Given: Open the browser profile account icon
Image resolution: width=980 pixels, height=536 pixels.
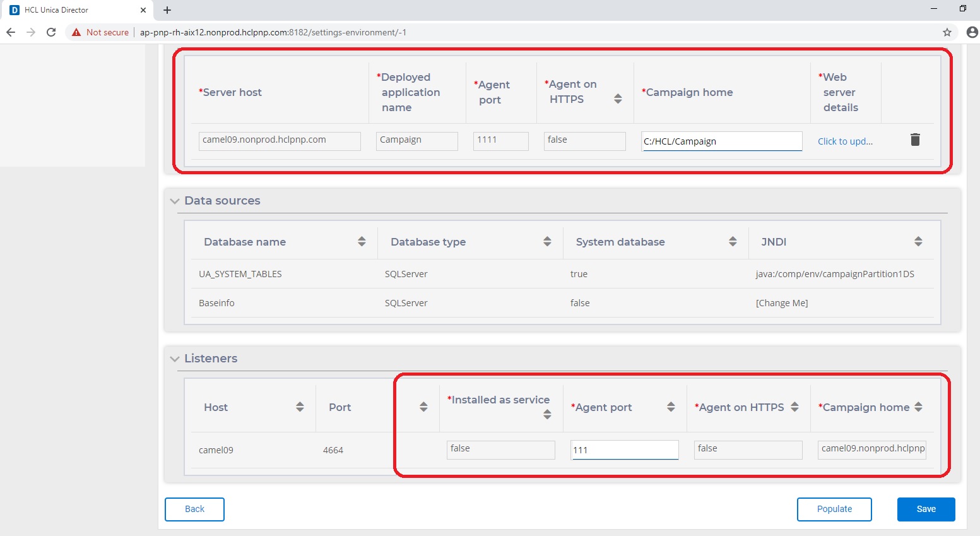Looking at the screenshot, I should coord(972,32).
